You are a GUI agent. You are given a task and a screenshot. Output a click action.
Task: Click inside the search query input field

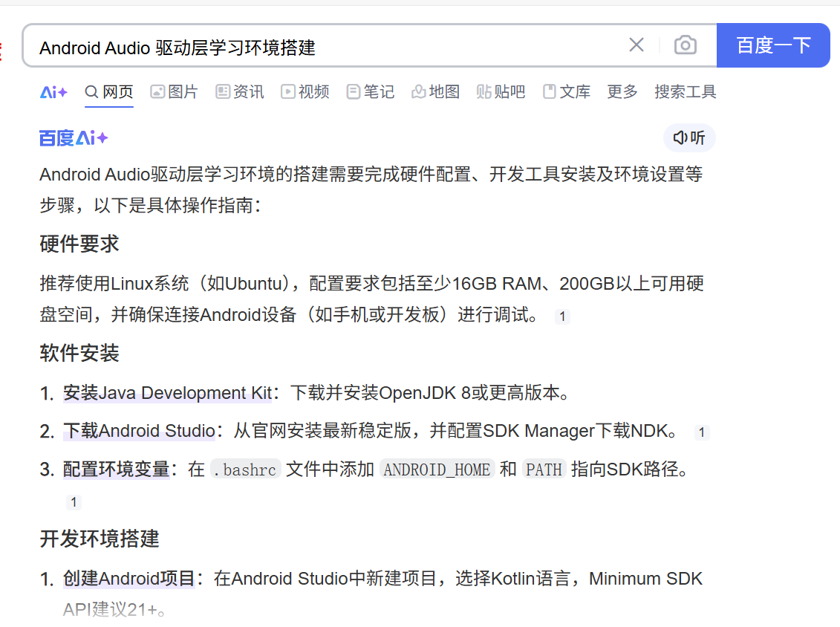point(319,47)
